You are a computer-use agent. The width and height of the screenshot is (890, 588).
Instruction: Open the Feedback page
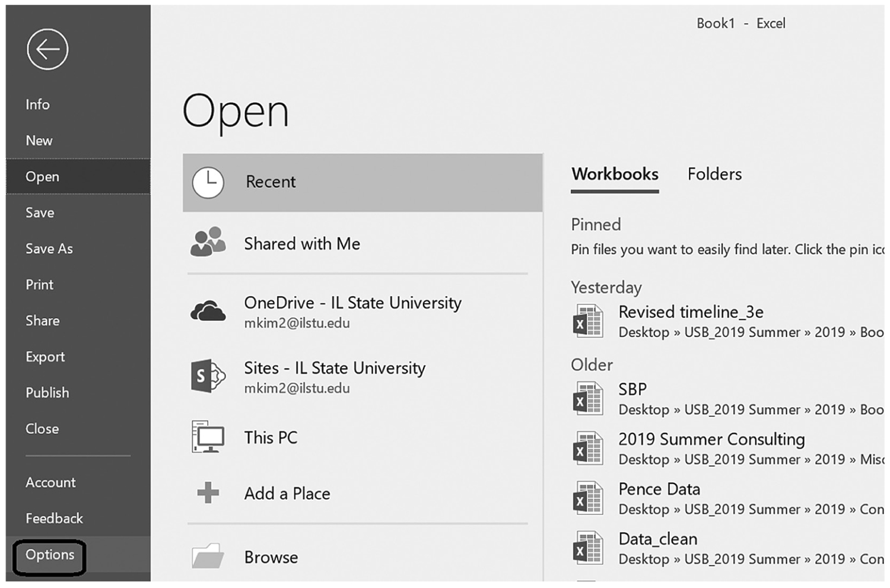coord(78,519)
